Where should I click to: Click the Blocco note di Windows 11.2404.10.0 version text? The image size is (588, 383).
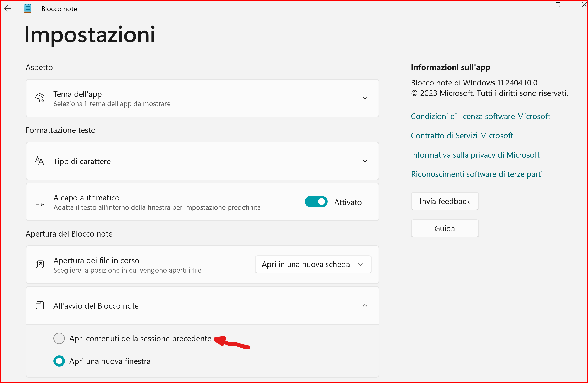pos(474,83)
